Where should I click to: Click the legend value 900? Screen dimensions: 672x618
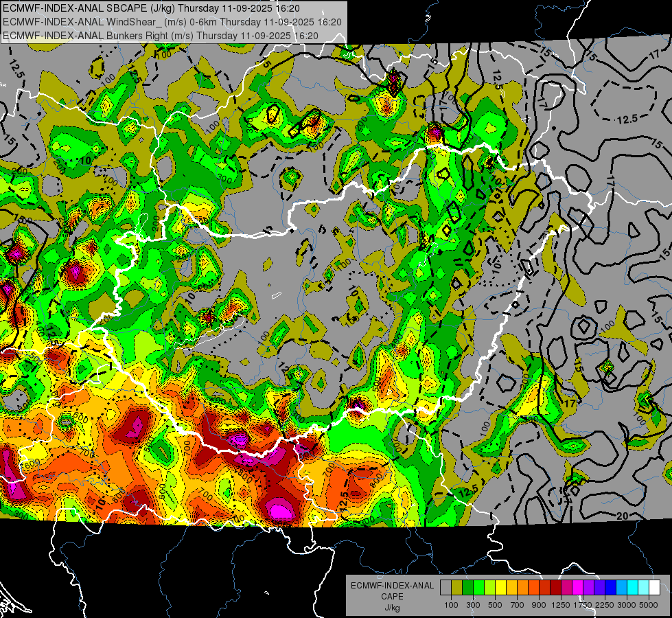539,605
